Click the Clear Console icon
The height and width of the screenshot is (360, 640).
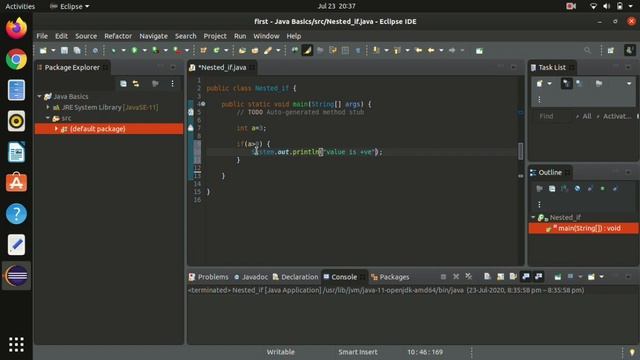[487, 277]
